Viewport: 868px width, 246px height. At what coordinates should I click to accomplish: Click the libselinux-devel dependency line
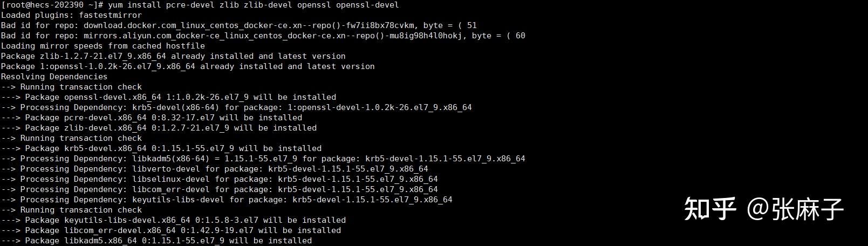(x=219, y=179)
